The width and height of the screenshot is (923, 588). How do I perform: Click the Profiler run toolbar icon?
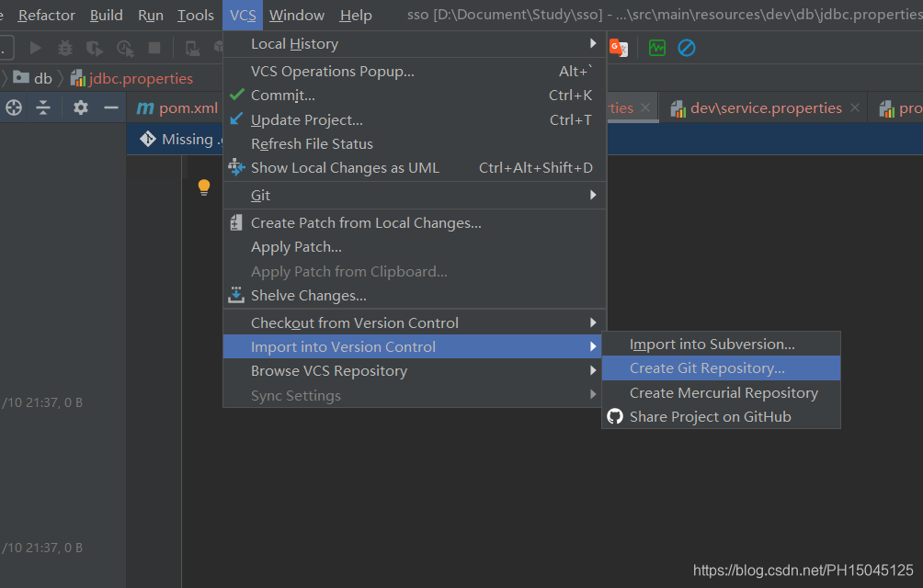point(125,48)
